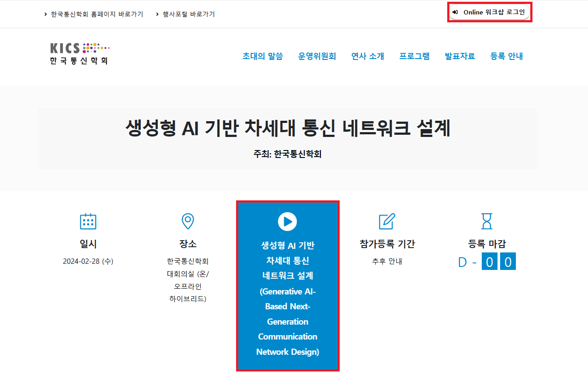Open the 프로그램 menu item

coord(414,56)
